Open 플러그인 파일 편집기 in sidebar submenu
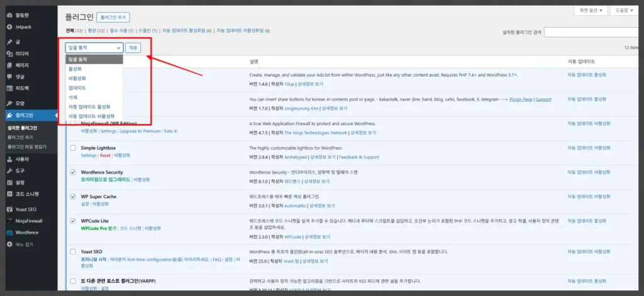644x296 pixels. (26, 146)
